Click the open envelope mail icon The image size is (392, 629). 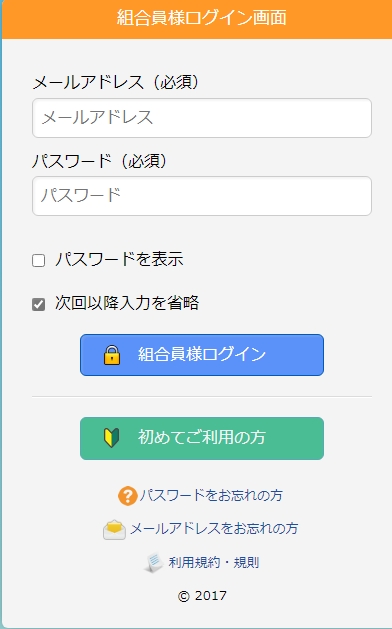114,530
